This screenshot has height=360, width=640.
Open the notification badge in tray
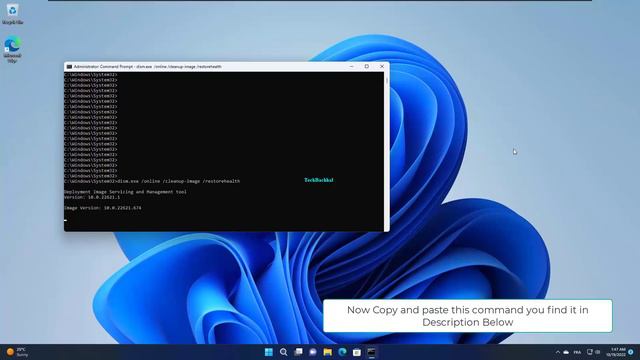631,352
